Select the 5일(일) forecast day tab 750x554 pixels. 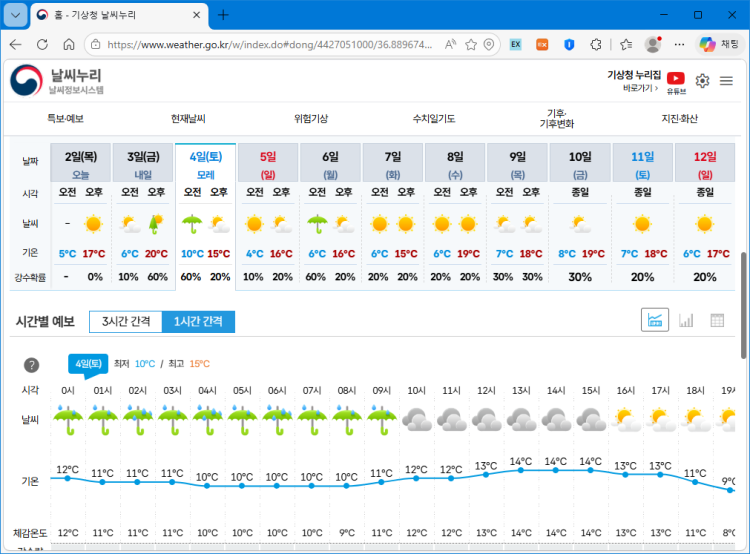click(x=268, y=163)
